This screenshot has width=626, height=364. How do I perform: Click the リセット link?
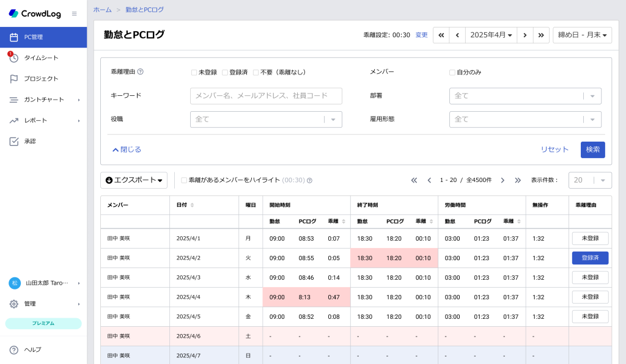554,150
